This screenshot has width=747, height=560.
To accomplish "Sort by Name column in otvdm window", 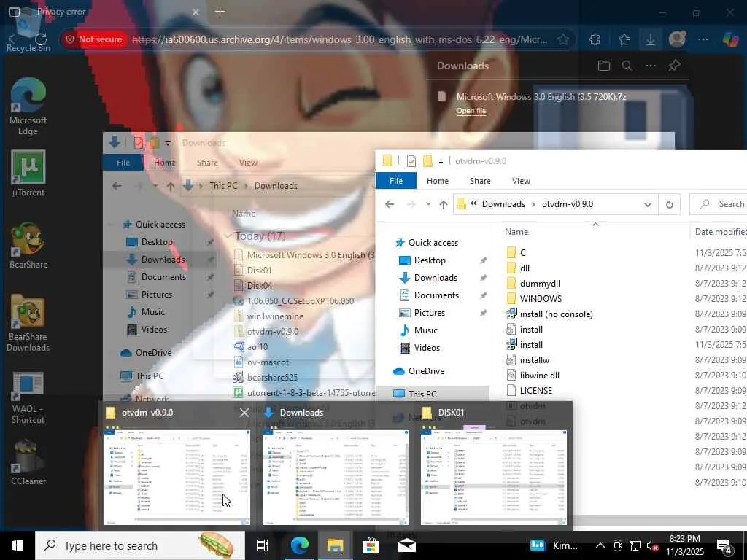I will pos(516,232).
